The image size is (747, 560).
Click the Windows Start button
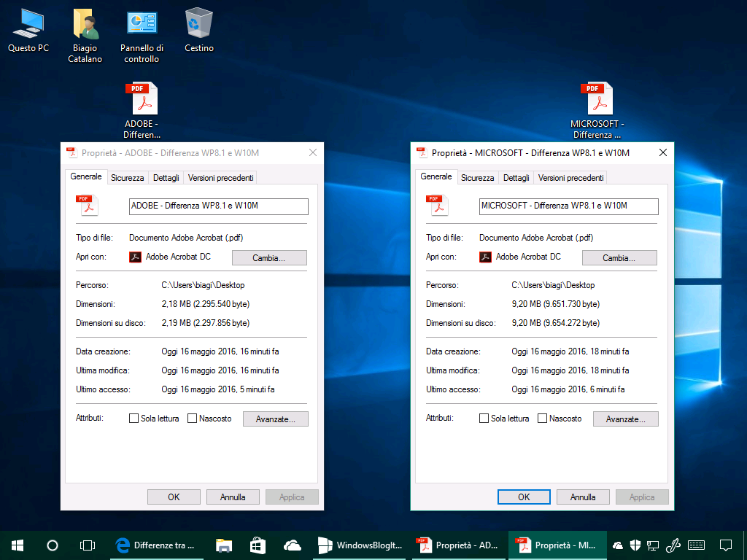pos(18,545)
